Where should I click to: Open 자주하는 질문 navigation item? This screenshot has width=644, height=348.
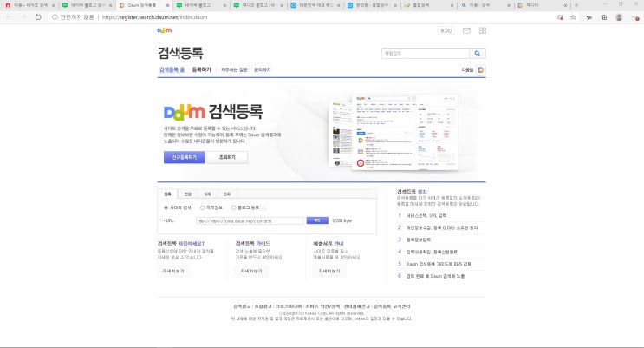234,70
